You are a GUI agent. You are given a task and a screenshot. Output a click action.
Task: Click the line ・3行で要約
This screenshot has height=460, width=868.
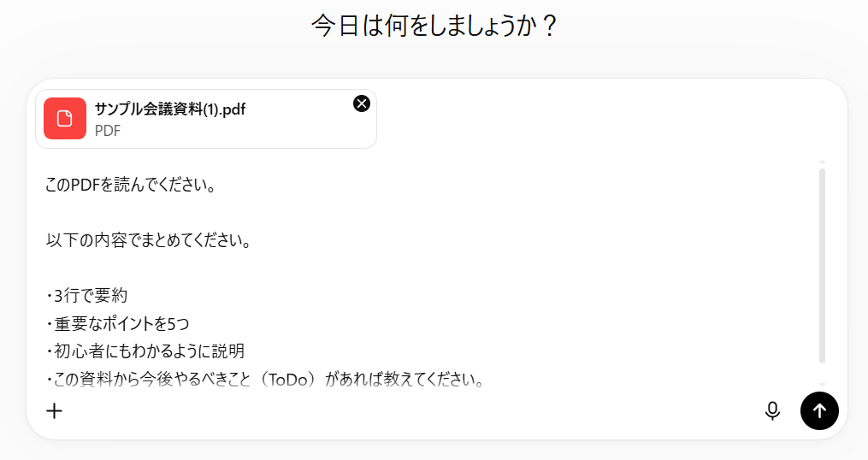point(86,296)
